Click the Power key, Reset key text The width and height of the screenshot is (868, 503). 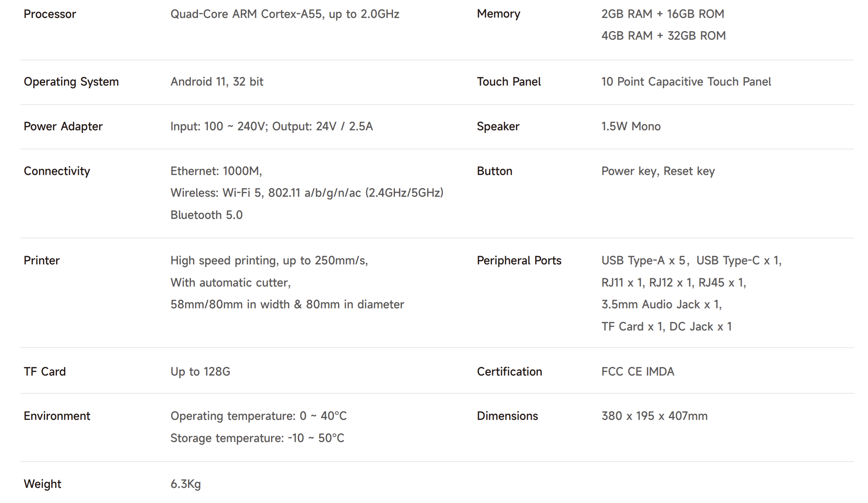[658, 171]
